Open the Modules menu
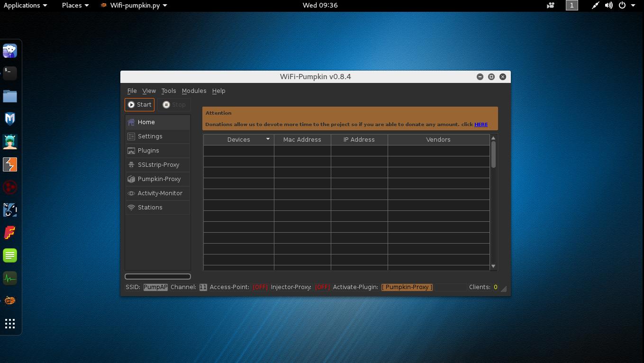644x363 pixels. pos(194,91)
